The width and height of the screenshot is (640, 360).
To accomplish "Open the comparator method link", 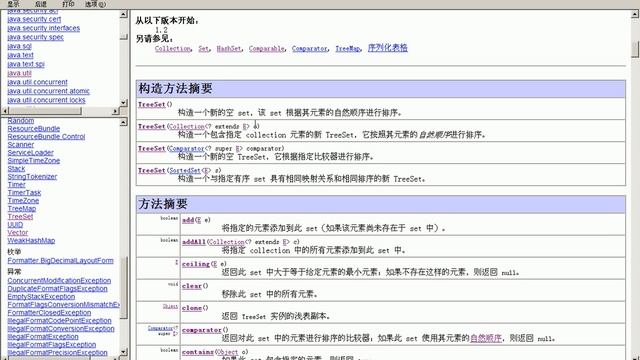I will coord(202,330).
